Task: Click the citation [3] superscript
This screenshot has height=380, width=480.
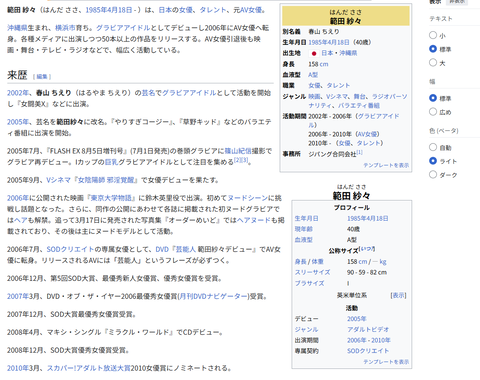Action: 244,160
